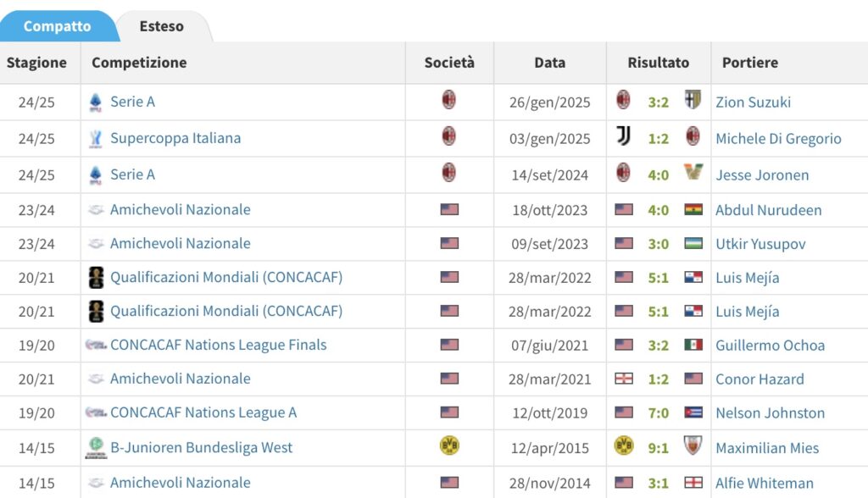The height and width of the screenshot is (498, 868).
Task: Open the Esteso tab
Action: tap(161, 26)
